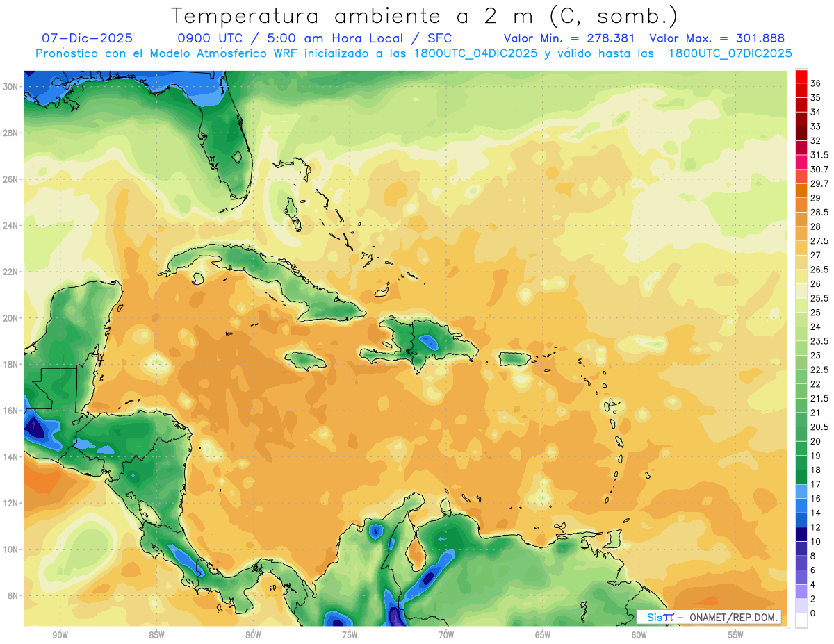
Task: Click the latitude label 16N
Action: 12,411
